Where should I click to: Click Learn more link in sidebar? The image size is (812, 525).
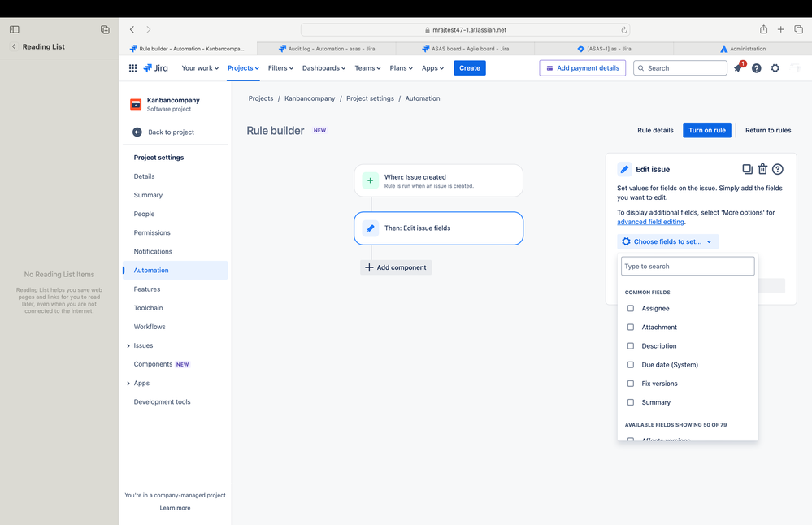click(175, 508)
